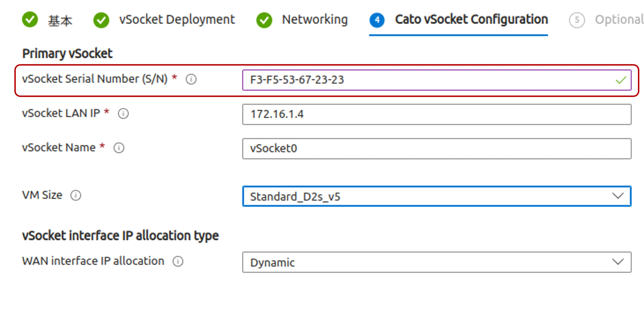
Task: Click info icon beside VM Size
Action: pos(75,196)
